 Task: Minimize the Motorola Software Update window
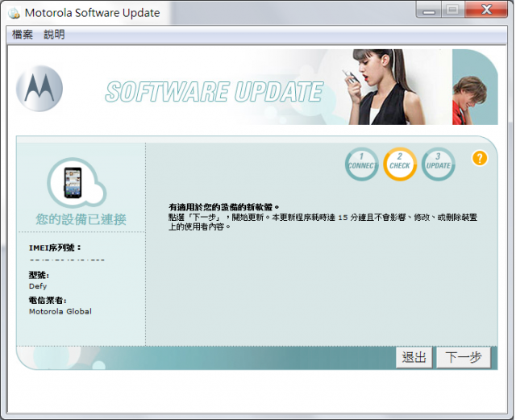pos(429,10)
